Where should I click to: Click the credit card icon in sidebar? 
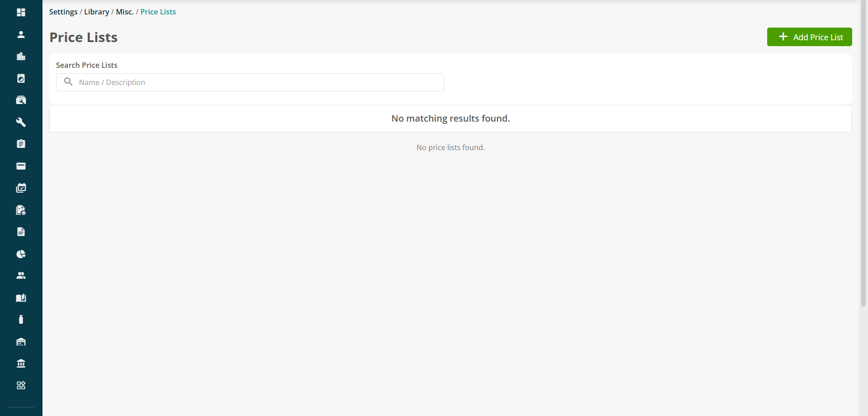(21, 166)
